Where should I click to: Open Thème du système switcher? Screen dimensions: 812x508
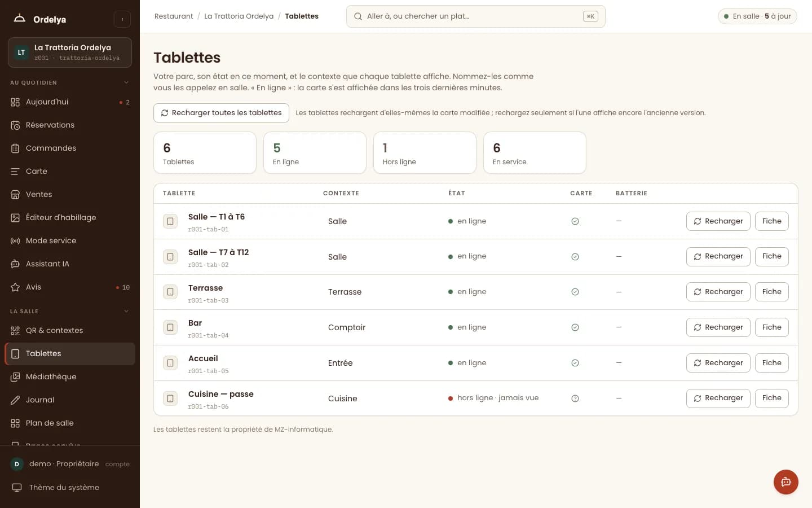[70, 488]
